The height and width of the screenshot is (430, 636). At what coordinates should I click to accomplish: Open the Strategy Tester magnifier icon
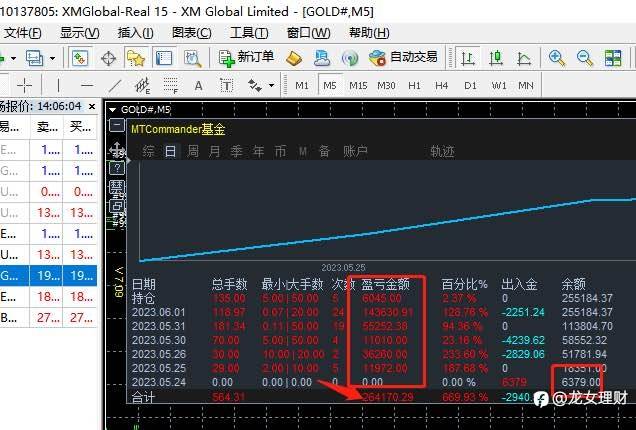192,58
